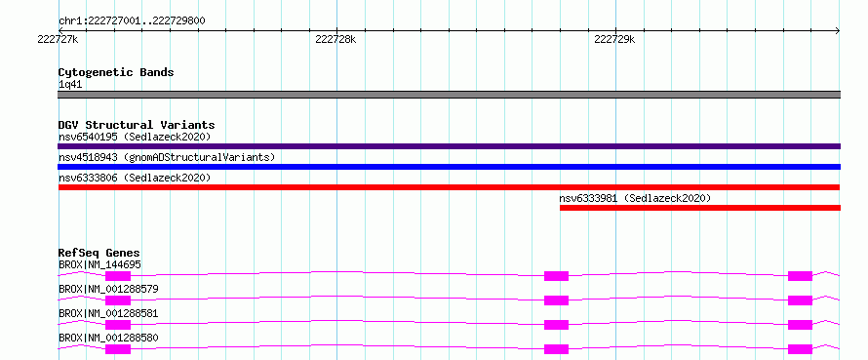Click the nsv6540195 (Sedlazeck2020) label
868x360 pixels.
click(x=135, y=137)
